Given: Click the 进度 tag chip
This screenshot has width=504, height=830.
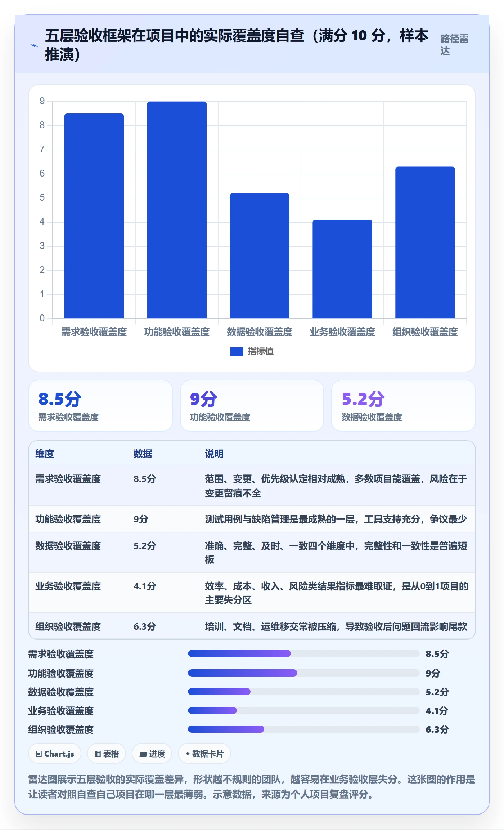Looking at the screenshot, I should pos(152,754).
